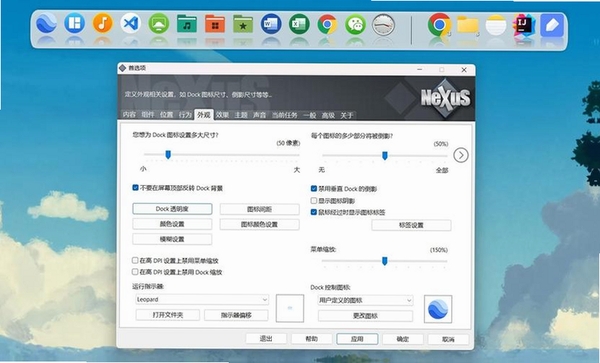Check 在高 DPI 设置上禁用 Dock 缩放
The height and width of the screenshot is (363, 600).
pyautogui.click(x=135, y=272)
